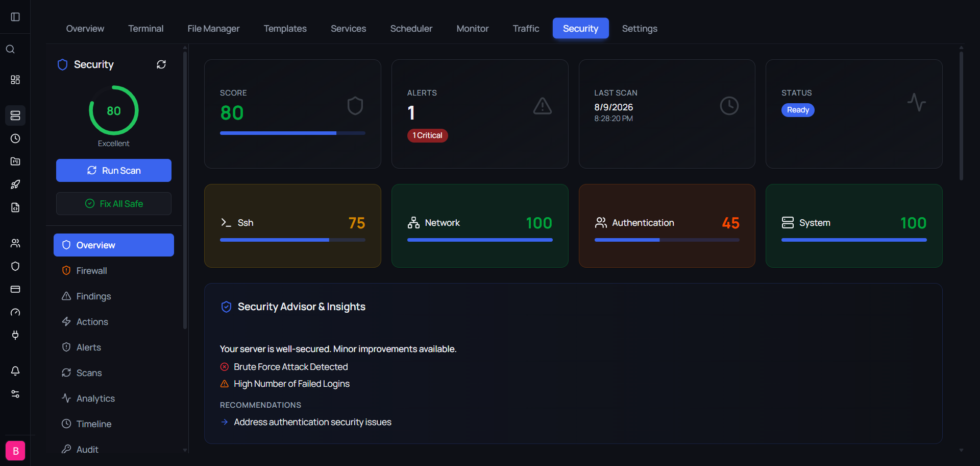
Task: Open the folder chart icon in rail
Action: 15,161
